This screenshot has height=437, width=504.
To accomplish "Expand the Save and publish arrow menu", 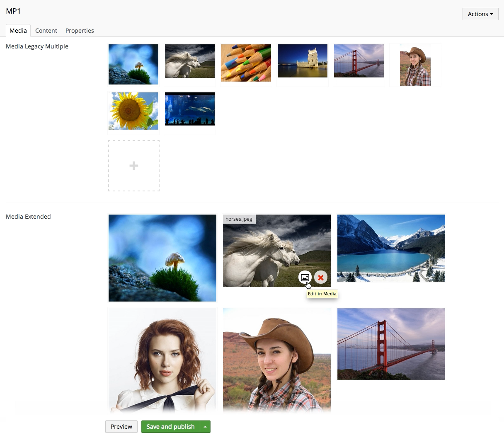I will [205, 427].
